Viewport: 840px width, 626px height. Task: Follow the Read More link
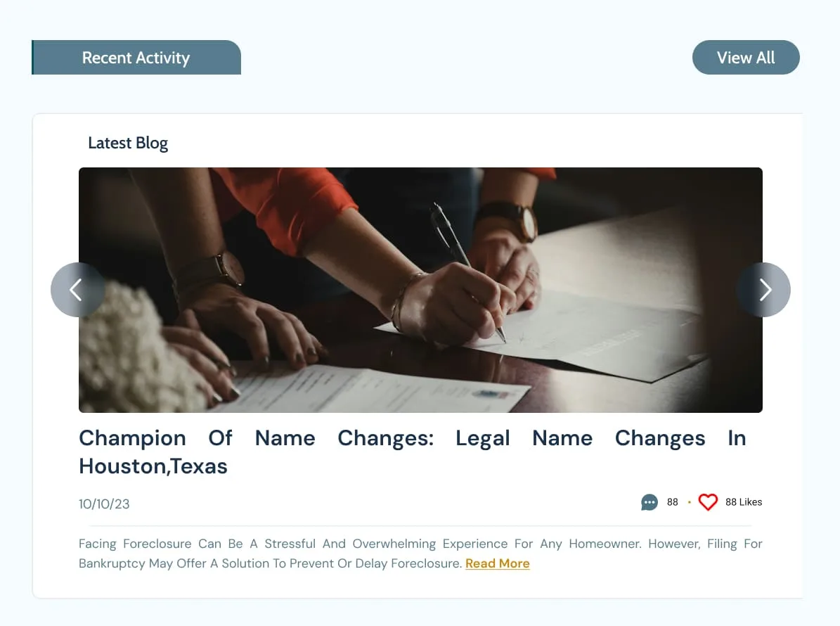point(498,563)
